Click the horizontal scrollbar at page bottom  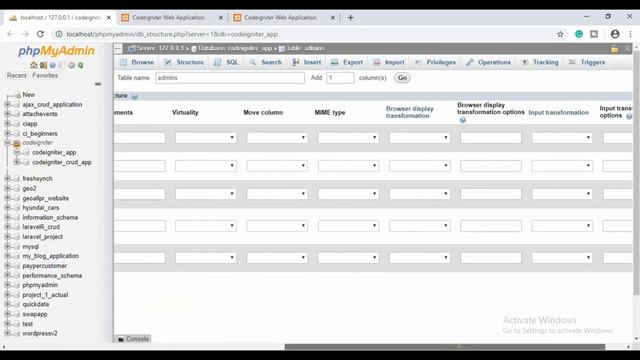tap(445, 347)
